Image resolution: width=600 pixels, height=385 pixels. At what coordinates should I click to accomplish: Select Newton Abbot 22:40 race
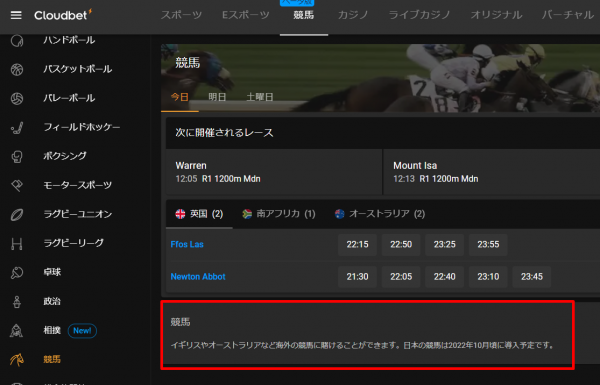click(445, 277)
